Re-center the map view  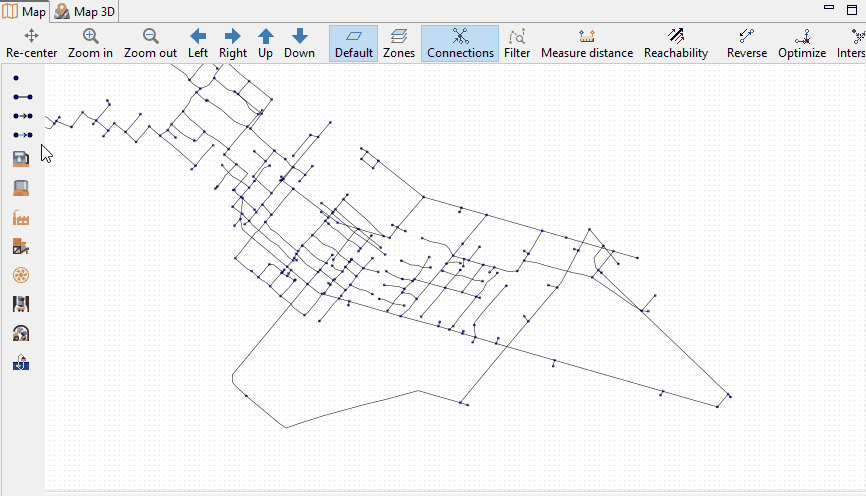[31, 44]
